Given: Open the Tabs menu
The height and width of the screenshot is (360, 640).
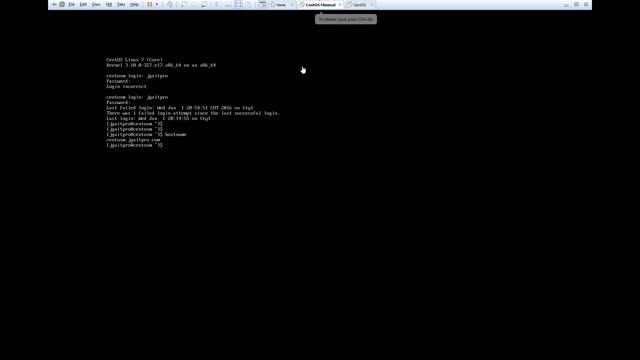Looking at the screenshot, I should click(x=121, y=4).
